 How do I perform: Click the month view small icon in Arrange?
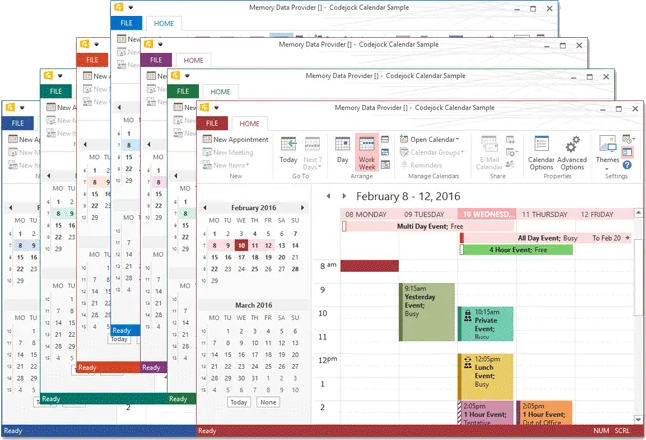[x=385, y=152]
